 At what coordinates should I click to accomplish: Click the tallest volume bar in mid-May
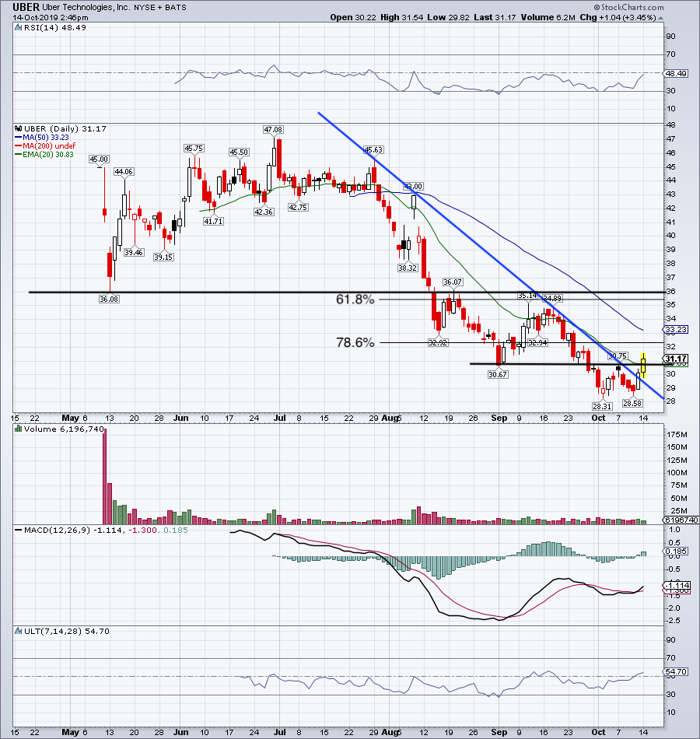(x=105, y=477)
